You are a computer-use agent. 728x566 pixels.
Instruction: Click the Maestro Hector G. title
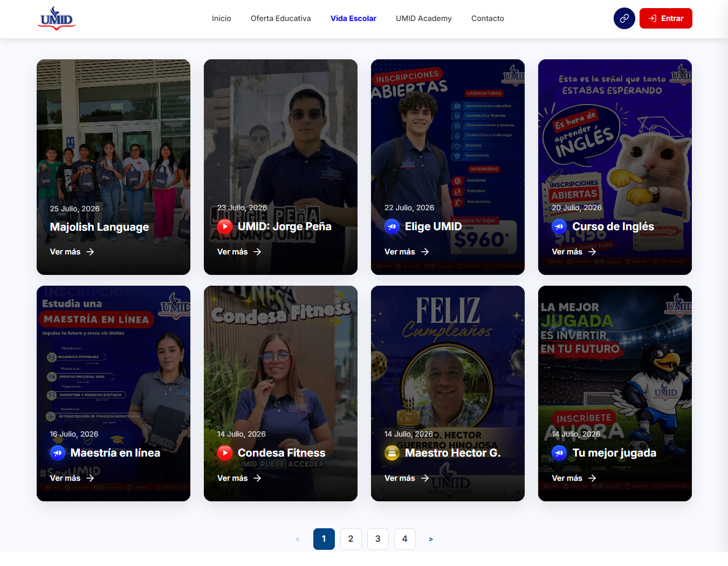(453, 453)
